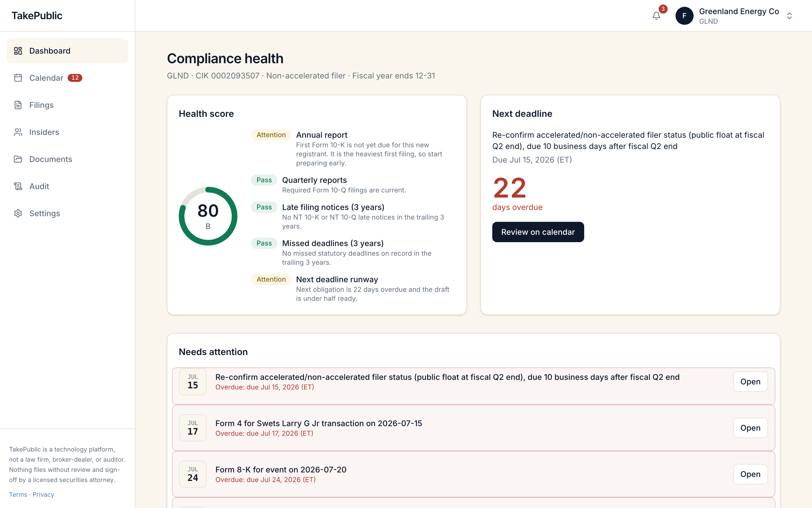
Task: Click 'Late filing notices (3 years)' title
Action: pyautogui.click(x=333, y=207)
